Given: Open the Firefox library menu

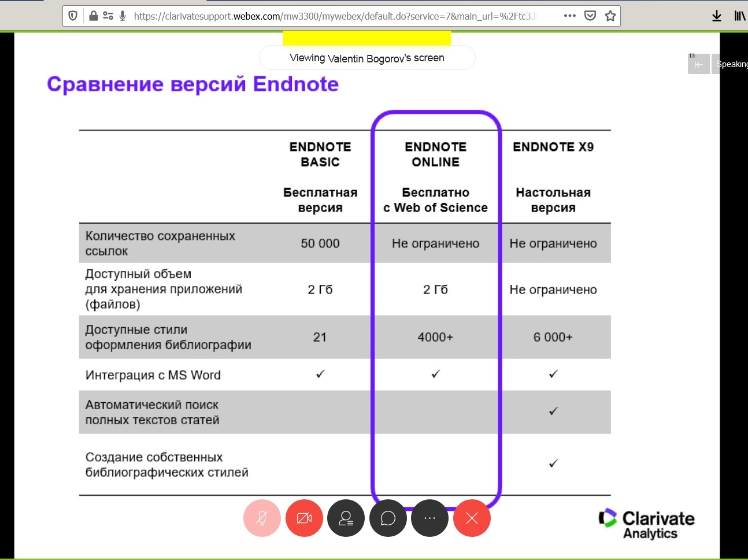Looking at the screenshot, I should (739, 16).
